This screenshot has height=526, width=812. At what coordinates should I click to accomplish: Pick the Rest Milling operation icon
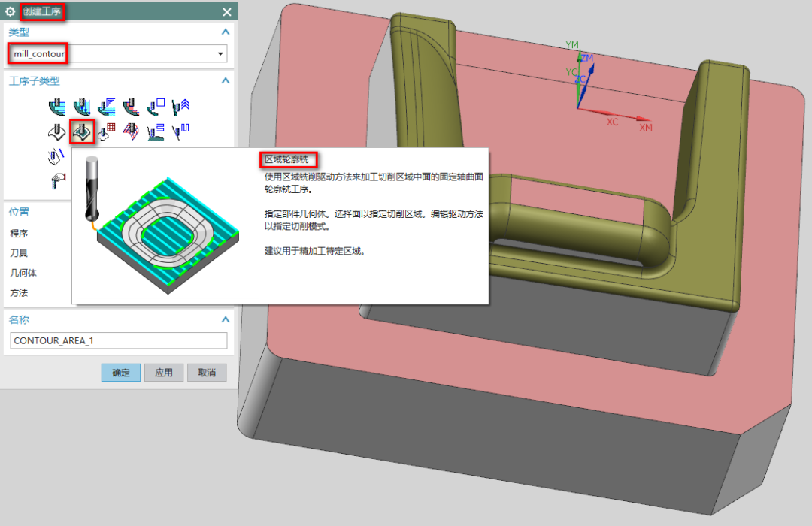(132, 106)
